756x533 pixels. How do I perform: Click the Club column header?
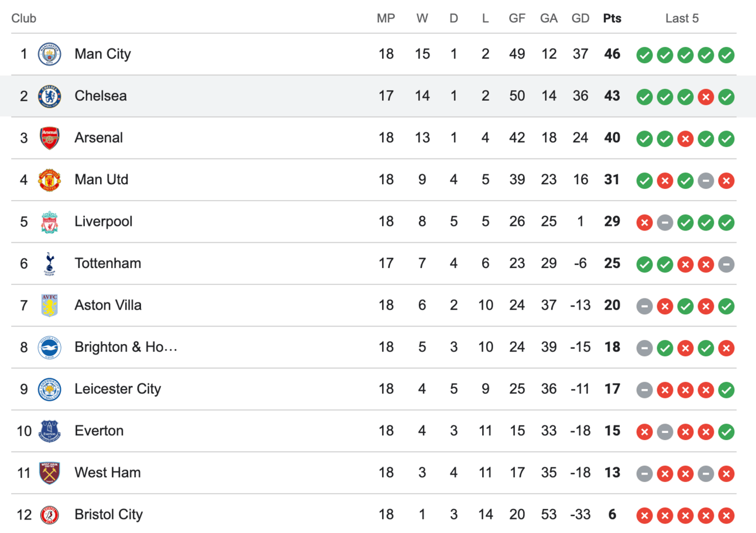[24, 18]
